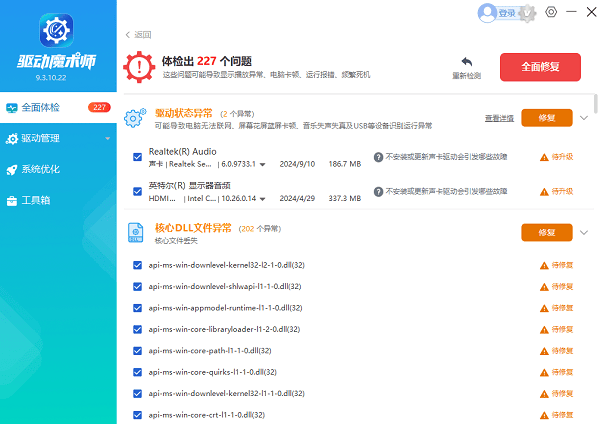Click the warning triangle for shlwapi-l1-1-0.dll

544,287
